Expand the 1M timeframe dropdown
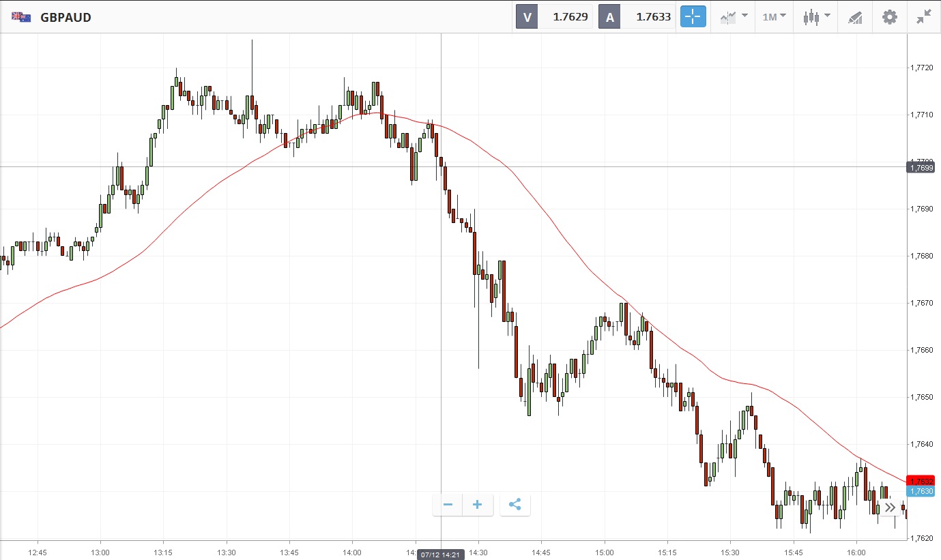Screen dimensions: 941x560 774,17
